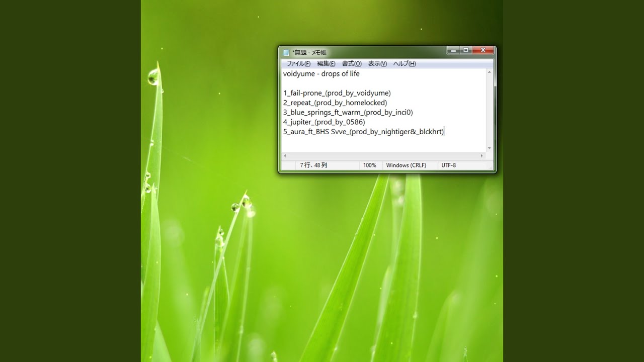Open the 書式(O) menu
Viewport: 644px width, 362px height.
point(352,64)
